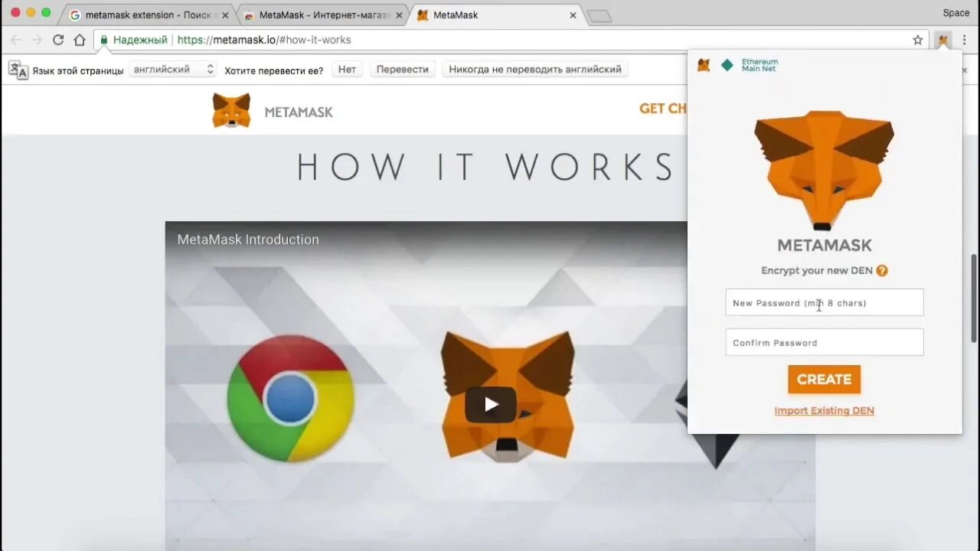Click the MetaMask fox extension icon in toolbar
Screen dimensions: 980x551
click(943, 40)
